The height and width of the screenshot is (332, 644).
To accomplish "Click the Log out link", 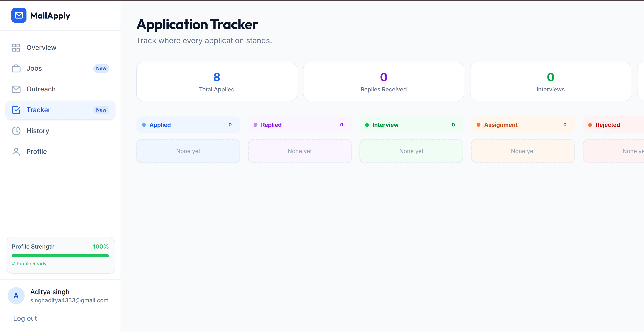I will (25, 318).
